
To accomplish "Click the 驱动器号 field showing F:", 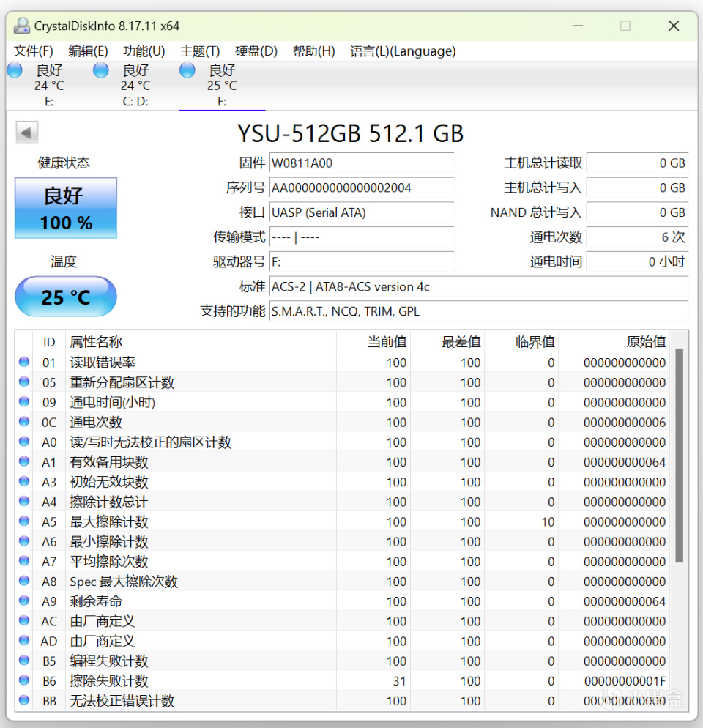I will click(362, 262).
